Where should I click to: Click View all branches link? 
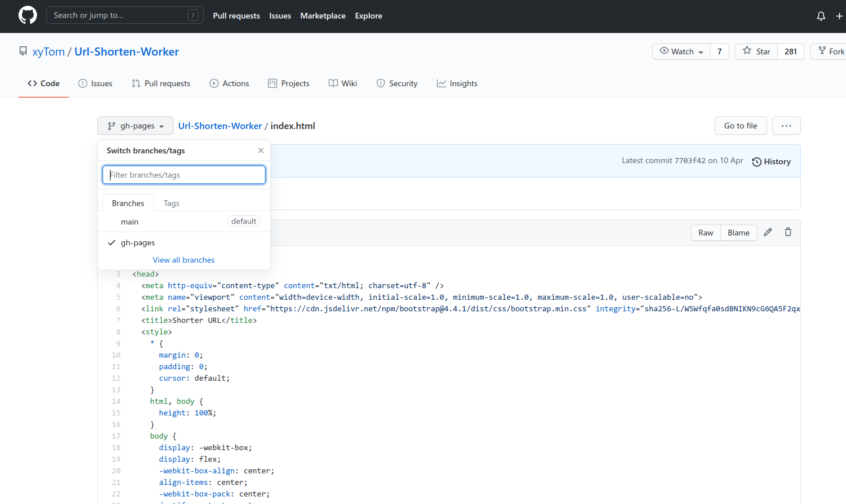tap(183, 260)
